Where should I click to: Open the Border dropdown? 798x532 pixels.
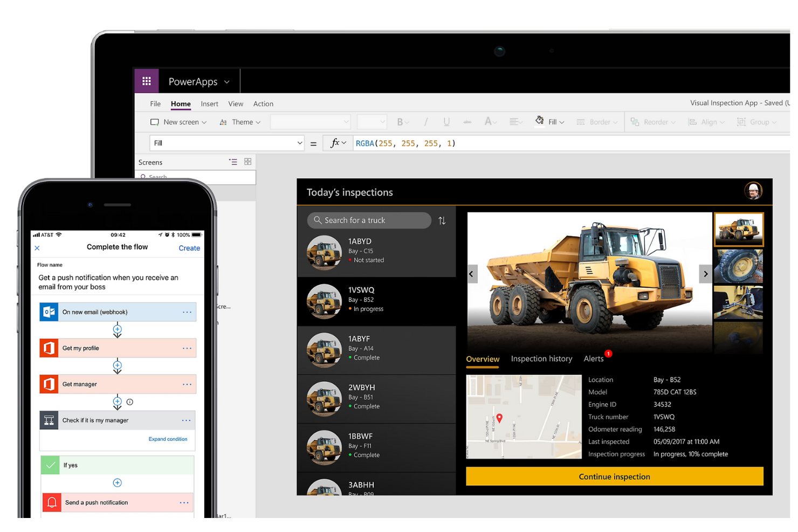point(597,122)
